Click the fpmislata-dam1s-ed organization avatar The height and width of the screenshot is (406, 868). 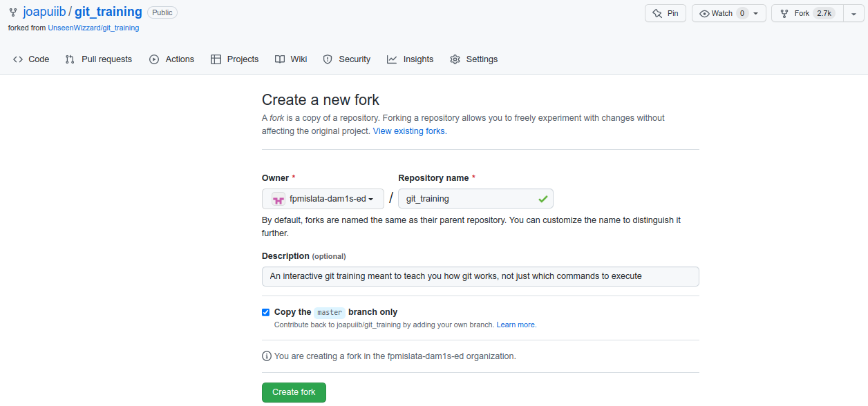click(278, 199)
